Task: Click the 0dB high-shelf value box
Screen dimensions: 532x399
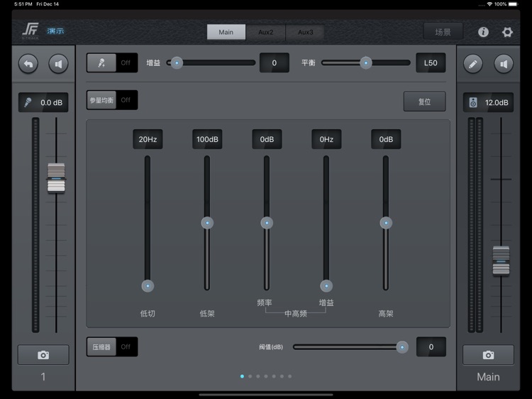Action: pyautogui.click(x=386, y=139)
